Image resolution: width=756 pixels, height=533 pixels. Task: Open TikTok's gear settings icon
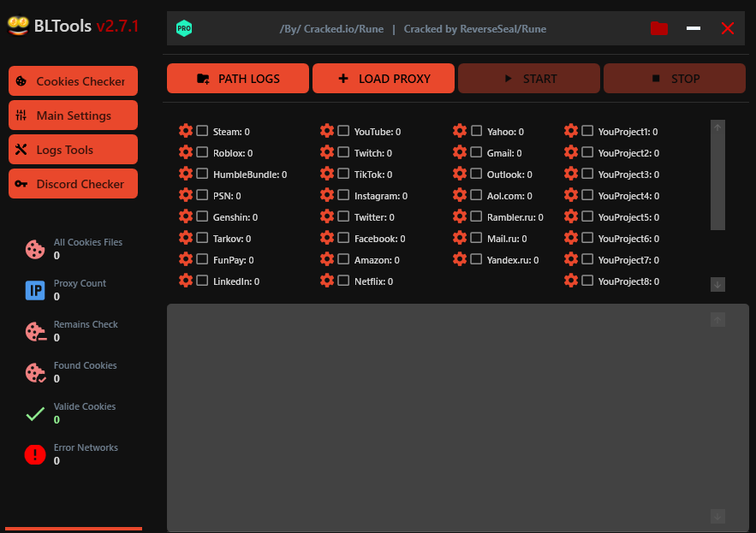(x=327, y=174)
